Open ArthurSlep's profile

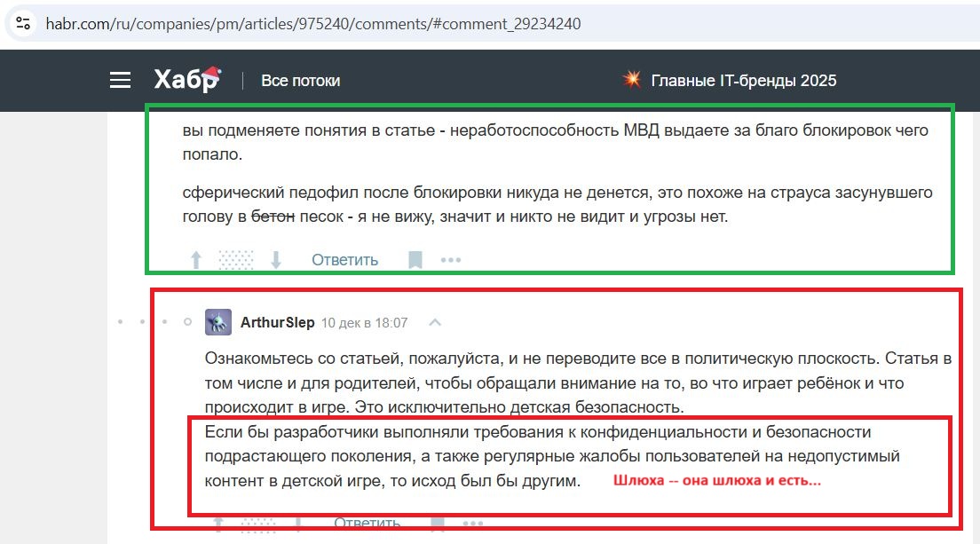(x=278, y=322)
